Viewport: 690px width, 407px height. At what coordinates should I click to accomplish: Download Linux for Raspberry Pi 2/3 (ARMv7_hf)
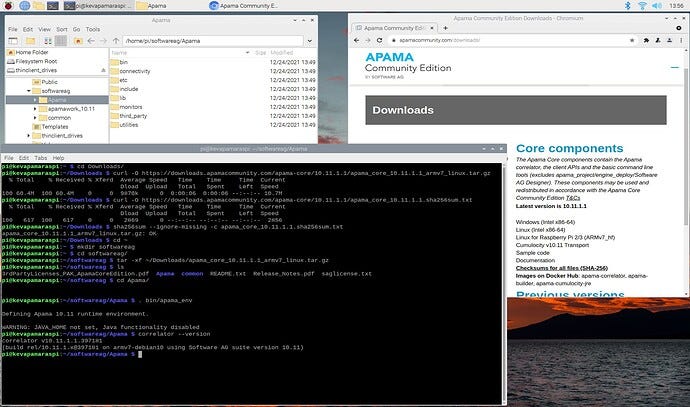tap(565, 237)
